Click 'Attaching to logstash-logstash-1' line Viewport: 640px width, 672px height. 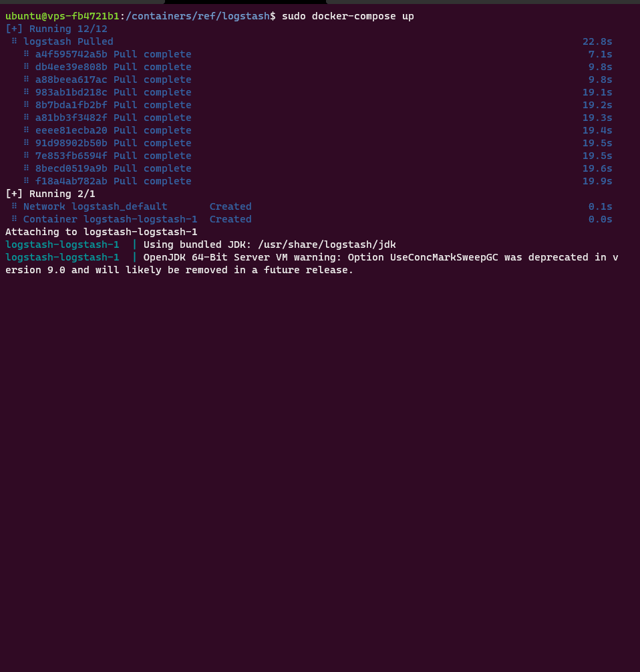point(101,232)
